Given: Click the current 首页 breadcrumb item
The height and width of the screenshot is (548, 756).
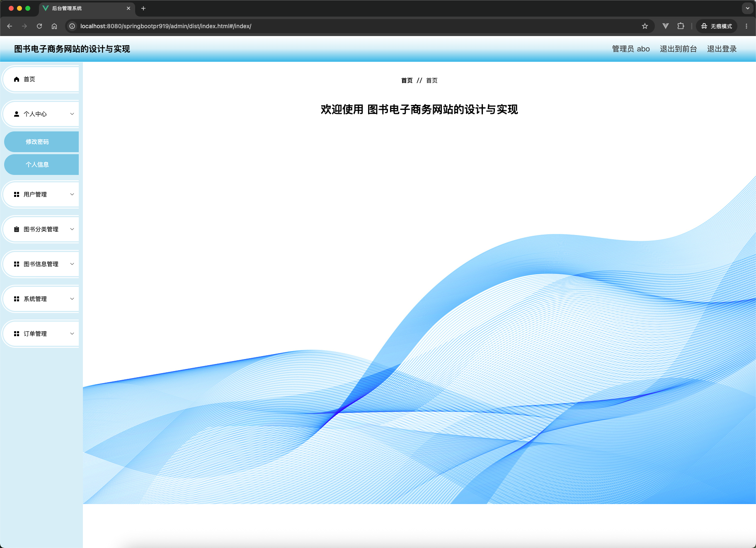Looking at the screenshot, I should (432, 80).
